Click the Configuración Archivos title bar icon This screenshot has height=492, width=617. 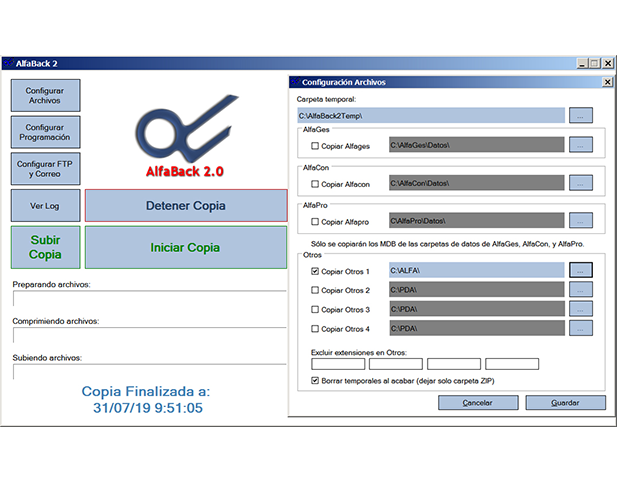296,82
